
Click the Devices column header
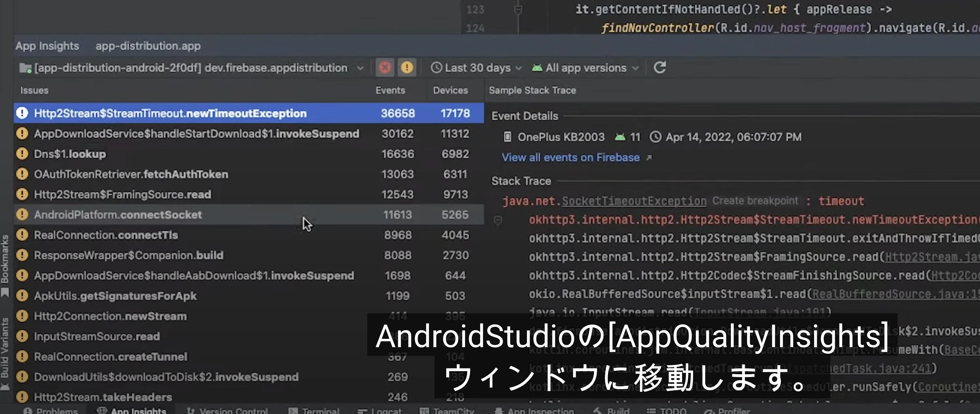coord(451,90)
